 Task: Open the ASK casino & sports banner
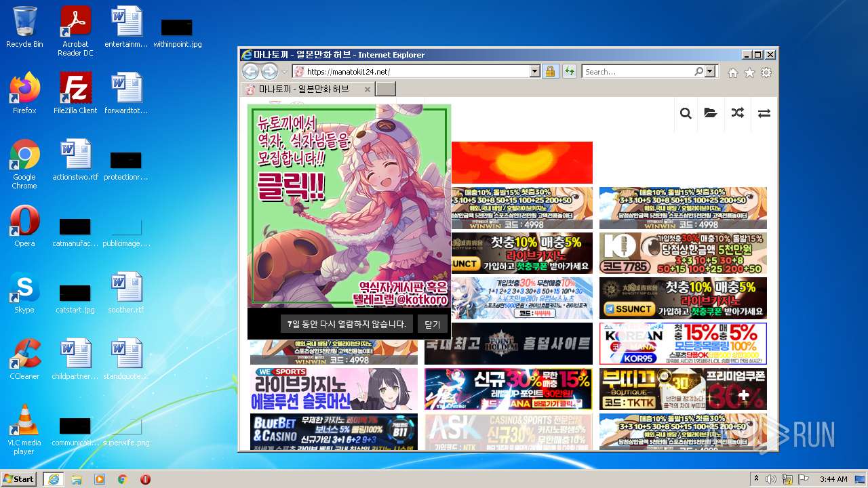(509, 432)
